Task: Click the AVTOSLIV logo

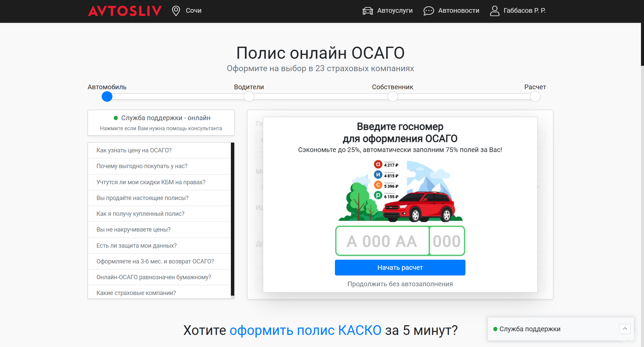Action: pyautogui.click(x=125, y=10)
